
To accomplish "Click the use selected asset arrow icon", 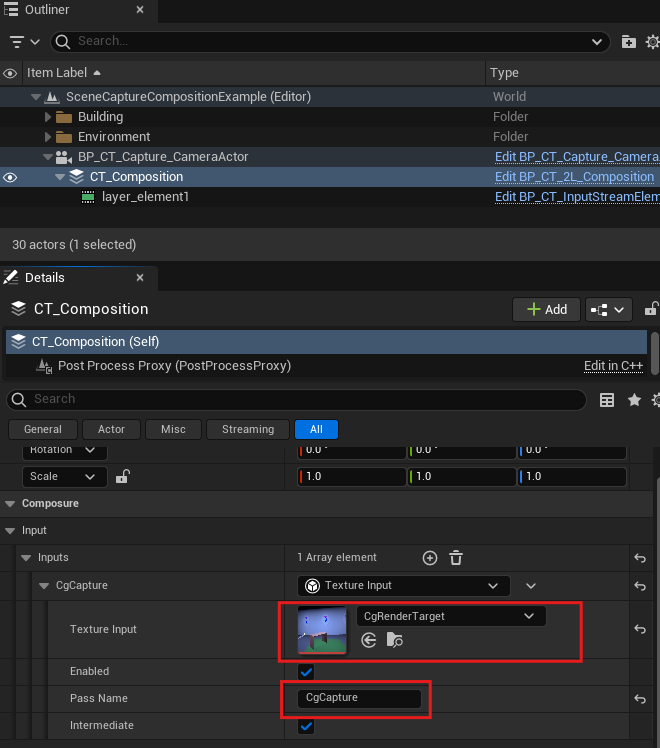I will [x=369, y=640].
